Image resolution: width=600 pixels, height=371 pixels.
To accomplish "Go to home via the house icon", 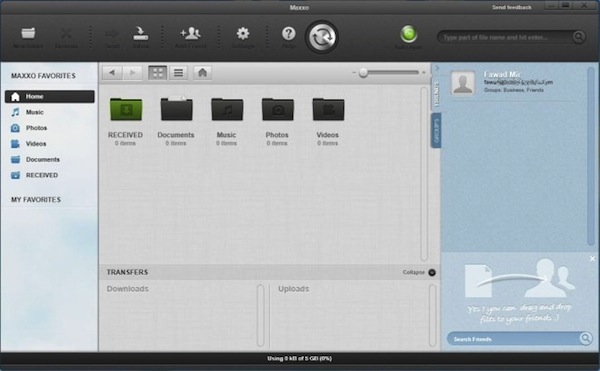I will [202, 72].
